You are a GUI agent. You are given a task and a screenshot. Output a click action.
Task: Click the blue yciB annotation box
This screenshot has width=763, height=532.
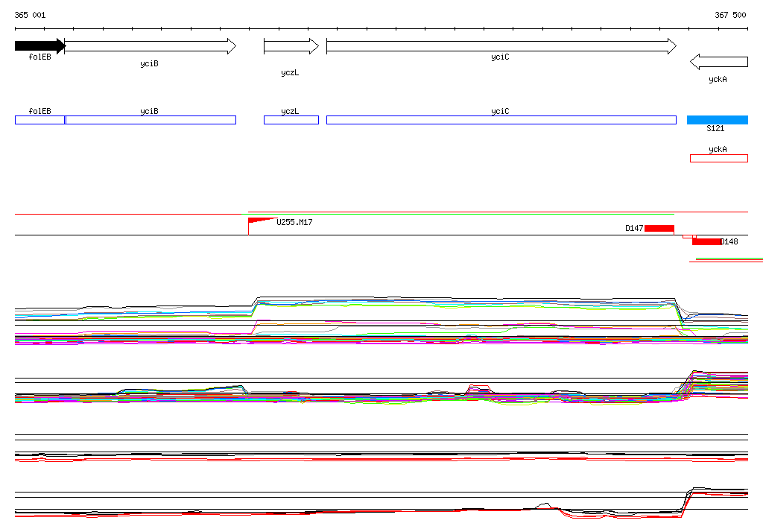coord(151,120)
